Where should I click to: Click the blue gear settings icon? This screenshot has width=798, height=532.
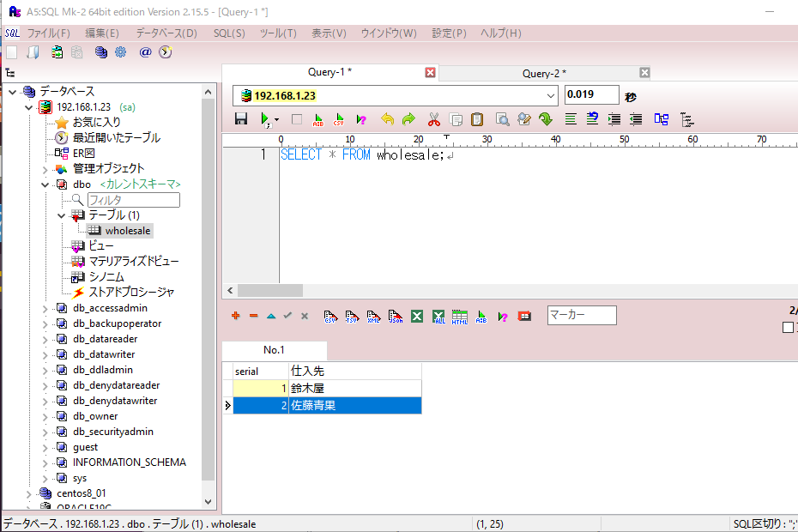120,52
